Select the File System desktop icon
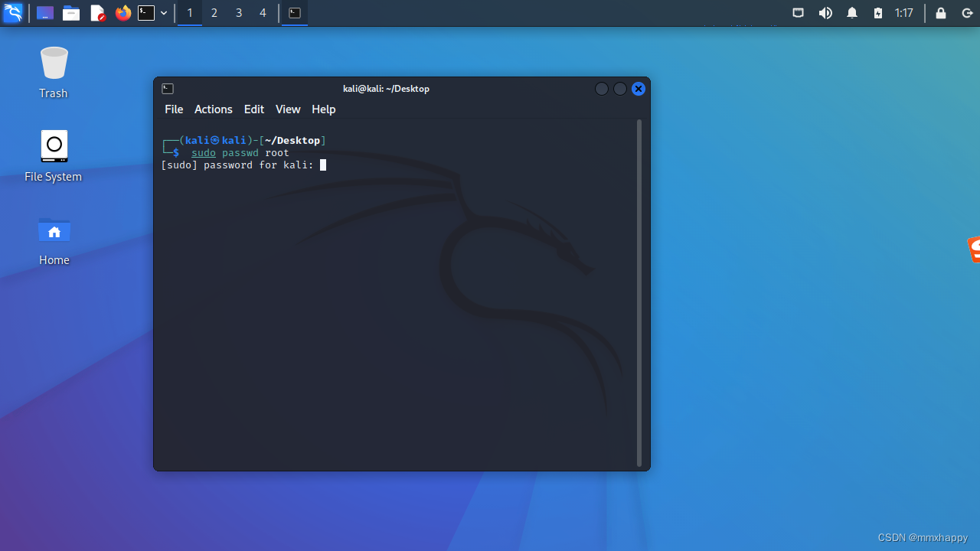 point(54,156)
